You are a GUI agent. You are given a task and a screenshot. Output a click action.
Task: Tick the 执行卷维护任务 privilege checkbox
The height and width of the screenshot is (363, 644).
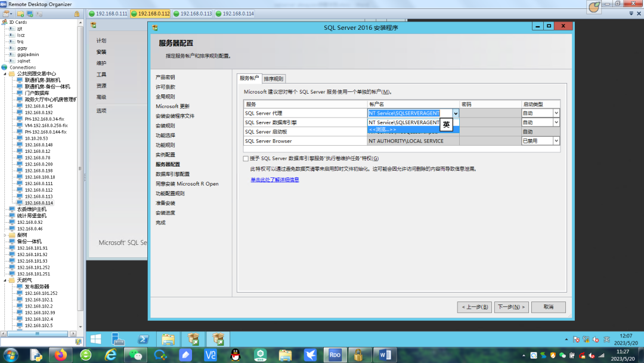click(x=246, y=159)
